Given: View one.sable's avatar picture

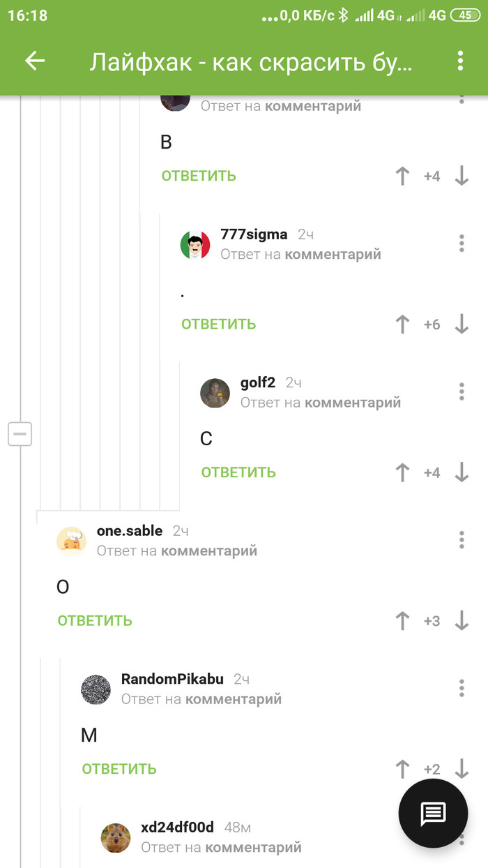Looking at the screenshot, I should point(71,541).
